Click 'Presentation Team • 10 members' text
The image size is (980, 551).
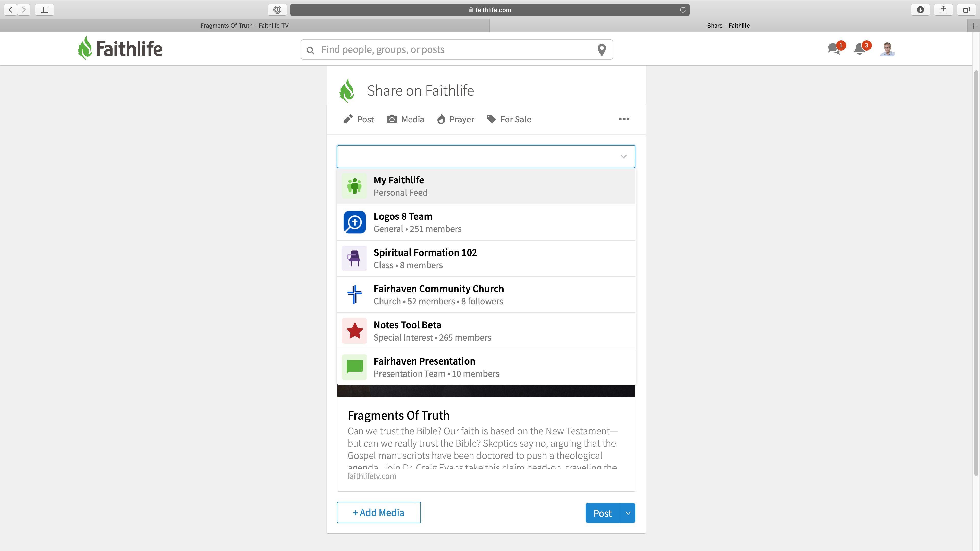click(x=436, y=374)
